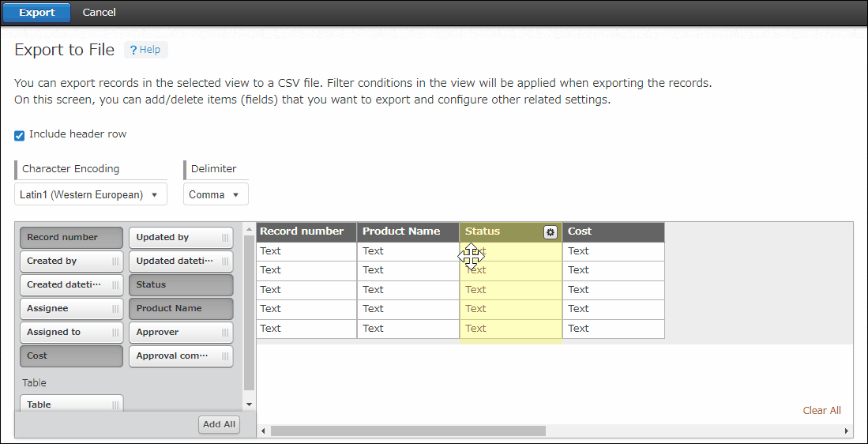The image size is (868, 444).
Task: Grab the Created by field drag handle
Action: [115, 262]
